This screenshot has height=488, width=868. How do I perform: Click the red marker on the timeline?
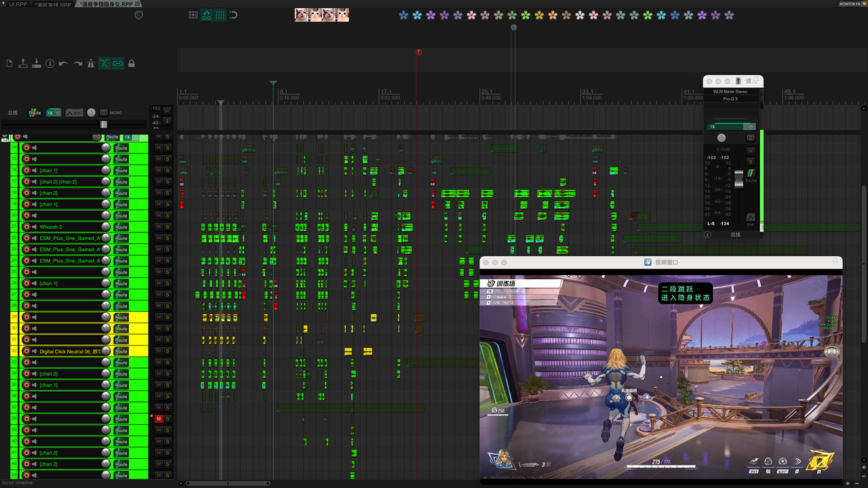tap(418, 52)
